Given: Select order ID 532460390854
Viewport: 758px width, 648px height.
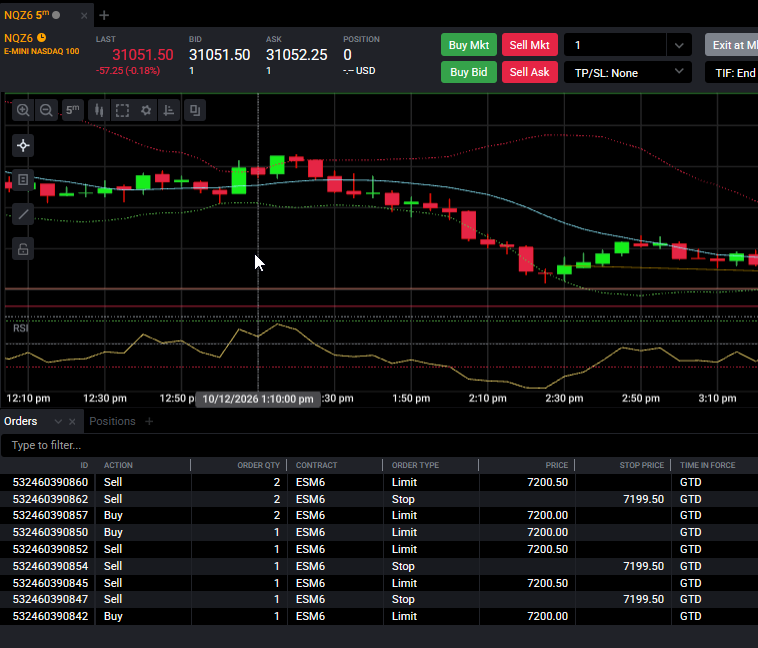Looking at the screenshot, I should [50, 566].
